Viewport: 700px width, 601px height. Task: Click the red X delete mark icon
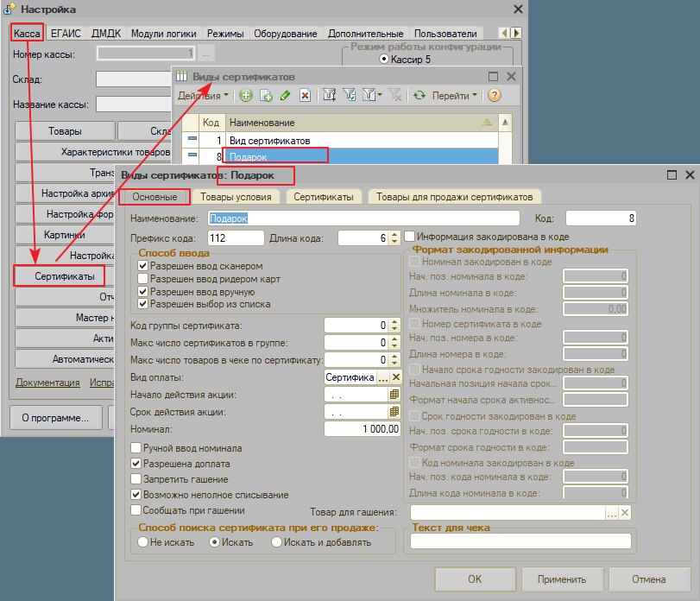[x=305, y=95]
